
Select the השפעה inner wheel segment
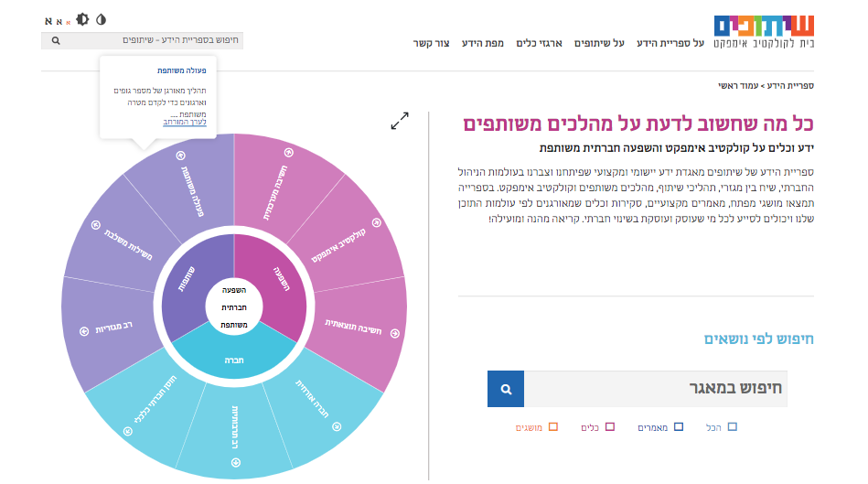pyautogui.click(x=281, y=279)
